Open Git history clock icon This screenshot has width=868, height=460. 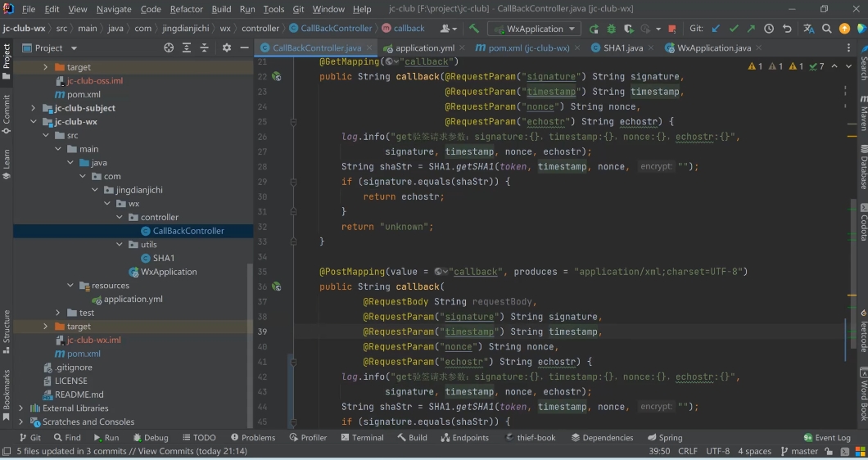[x=769, y=29]
